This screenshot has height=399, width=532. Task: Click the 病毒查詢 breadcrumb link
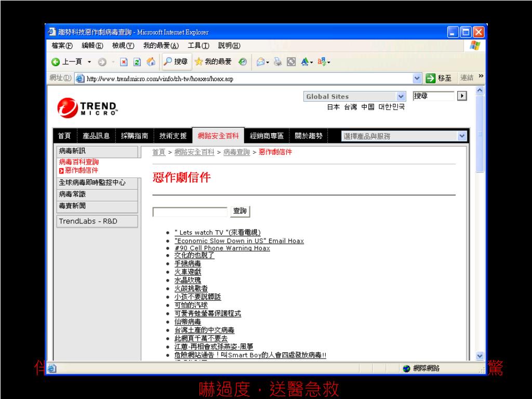point(236,152)
